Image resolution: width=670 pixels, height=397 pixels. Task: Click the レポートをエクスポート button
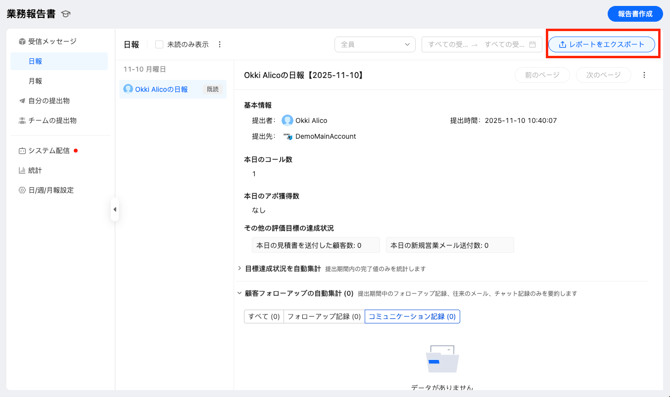tap(602, 44)
